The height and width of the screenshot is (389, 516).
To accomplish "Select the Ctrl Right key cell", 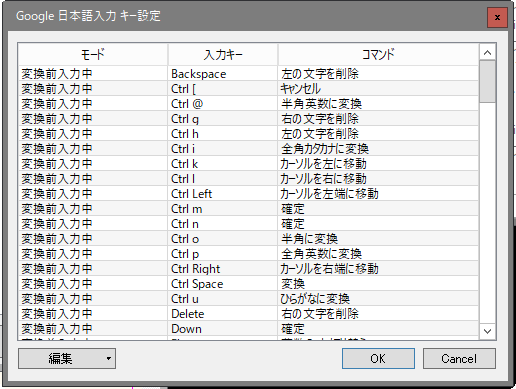I will point(223,269).
